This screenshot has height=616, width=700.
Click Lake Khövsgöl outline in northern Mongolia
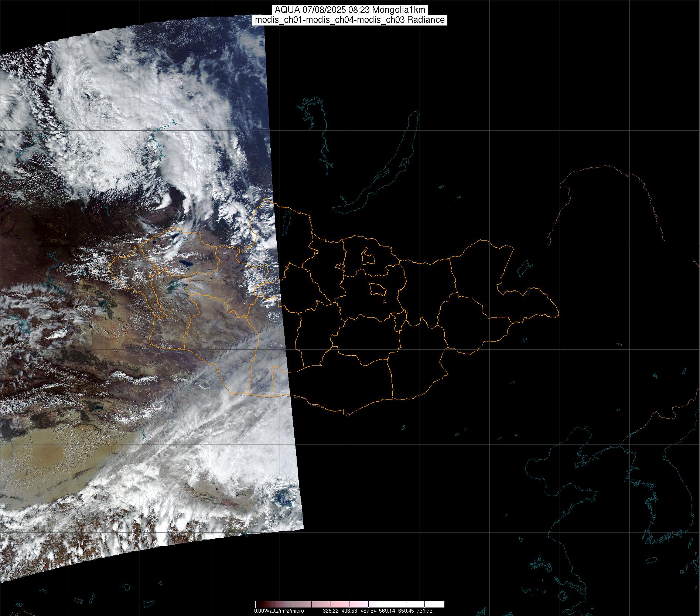tap(286, 219)
